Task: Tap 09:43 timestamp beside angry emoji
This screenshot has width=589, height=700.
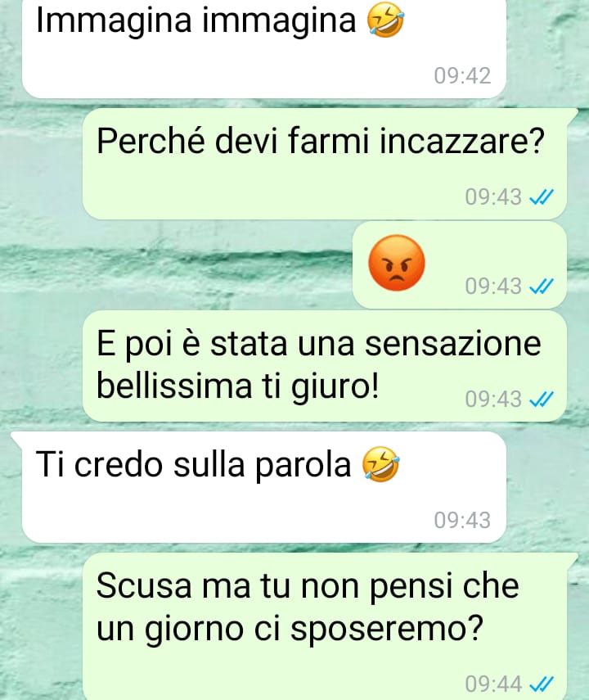Action: pos(493,287)
